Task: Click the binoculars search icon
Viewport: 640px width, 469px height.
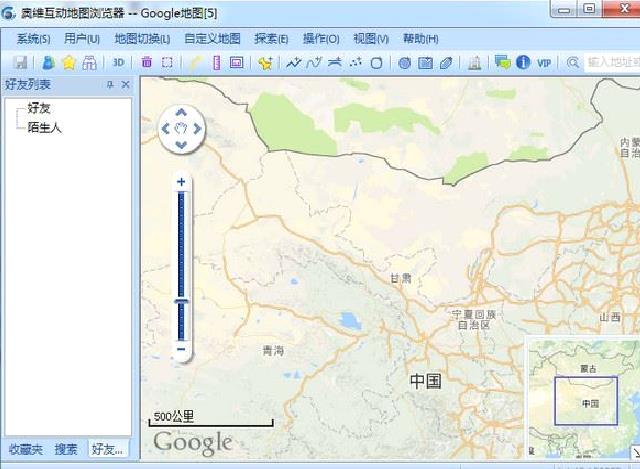Action: pyautogui.click(x=89, y=62)
